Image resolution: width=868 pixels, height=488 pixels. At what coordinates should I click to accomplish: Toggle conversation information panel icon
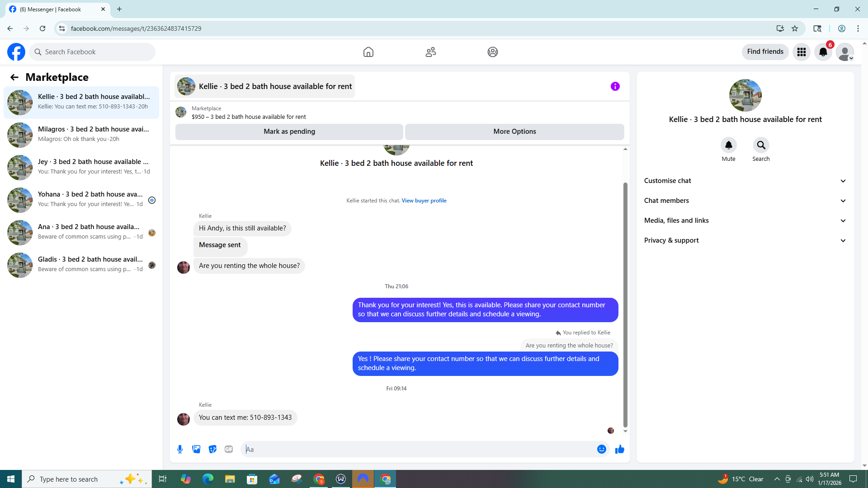coord(615,86)
